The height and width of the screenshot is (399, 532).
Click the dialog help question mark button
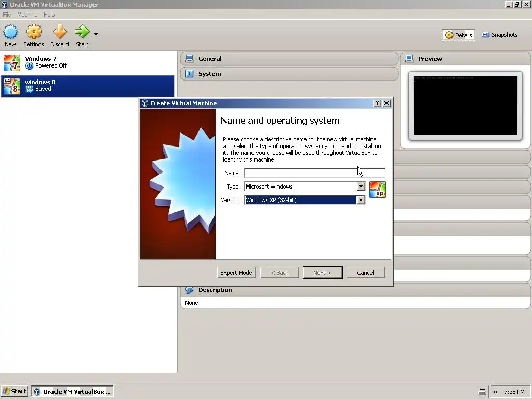pyautogui.click(x=377, y=103)
